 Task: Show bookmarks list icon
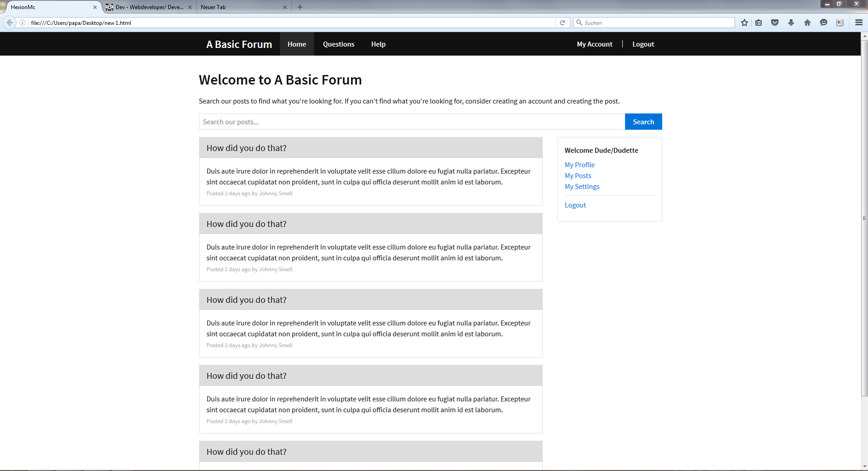tap(759, 23)
